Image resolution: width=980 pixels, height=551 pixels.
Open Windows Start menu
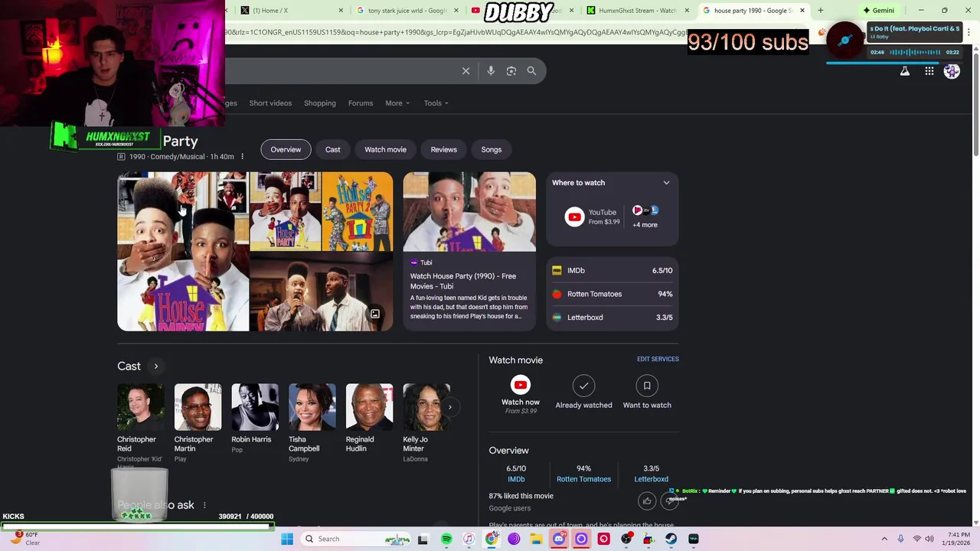tap(287, 539)
